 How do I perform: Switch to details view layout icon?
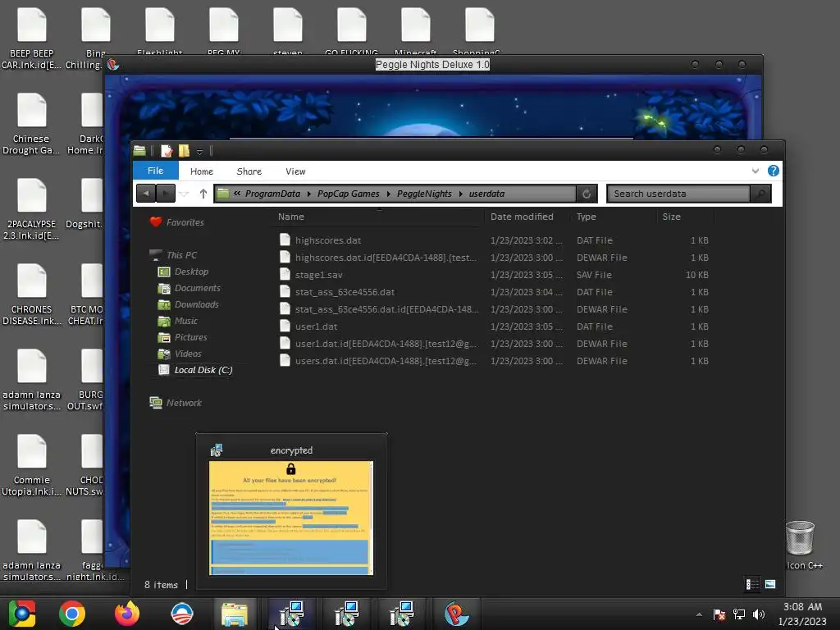point(752,584)
